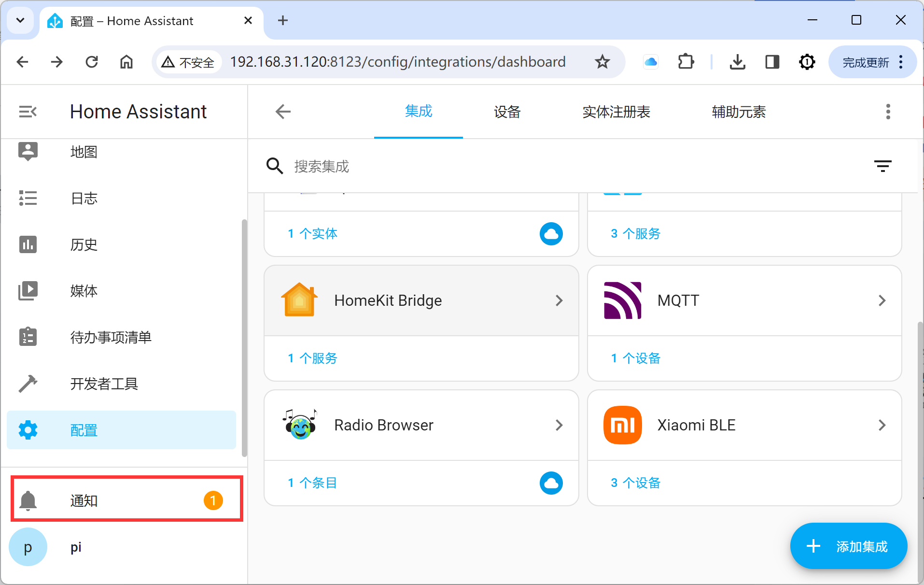Click the orange notification count badge
Image resolution: width=924 pixels, height=585 pixels.
pos(213,500)
